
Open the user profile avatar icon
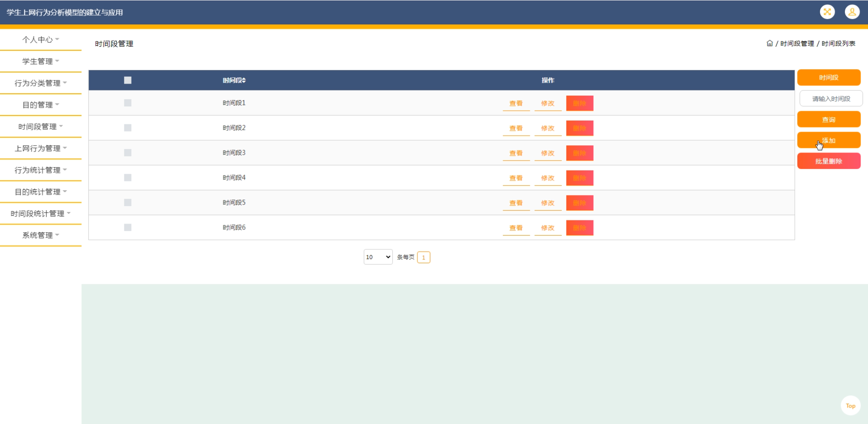coord(852,12)
